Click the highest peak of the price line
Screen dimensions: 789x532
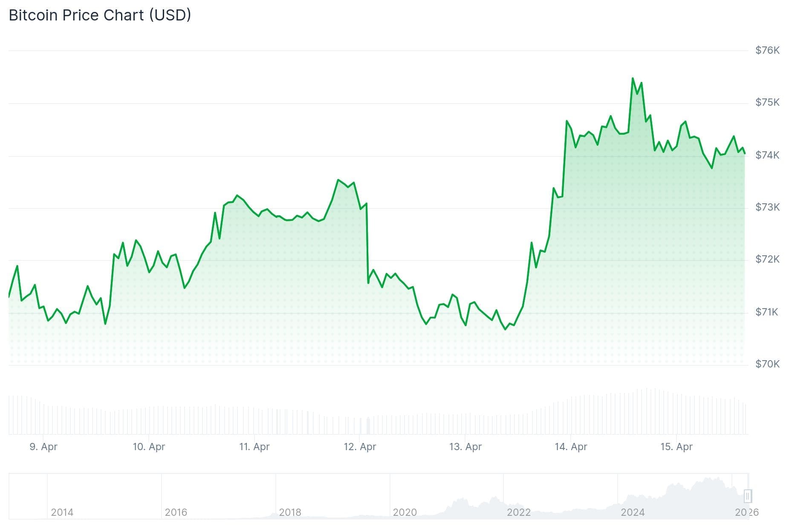click(633, 78)
